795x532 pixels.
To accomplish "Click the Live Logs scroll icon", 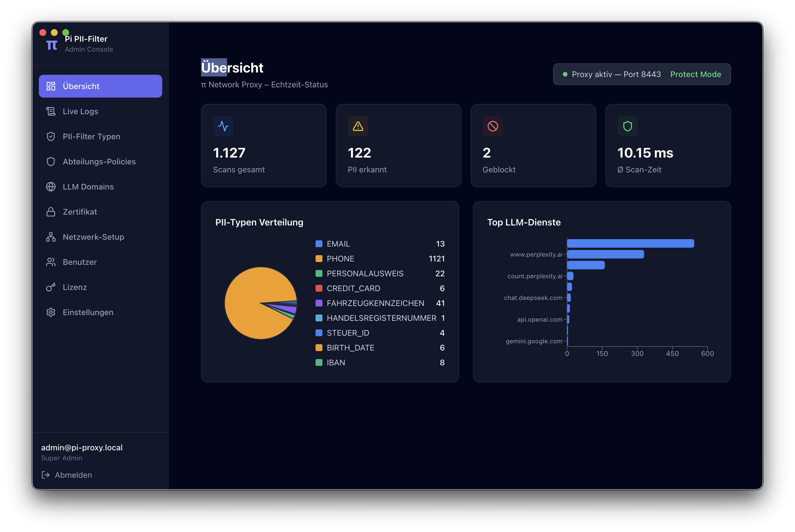I will coord(51,111).
